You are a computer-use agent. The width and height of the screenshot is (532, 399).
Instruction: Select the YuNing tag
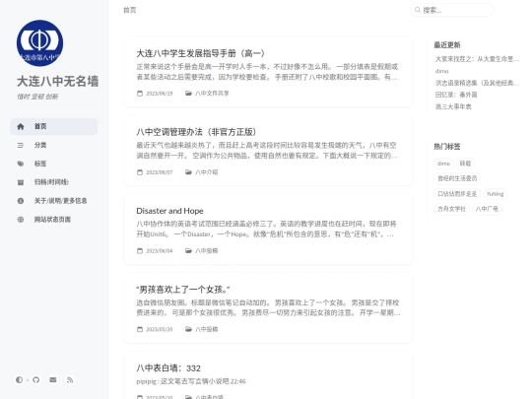coord(495,194)
